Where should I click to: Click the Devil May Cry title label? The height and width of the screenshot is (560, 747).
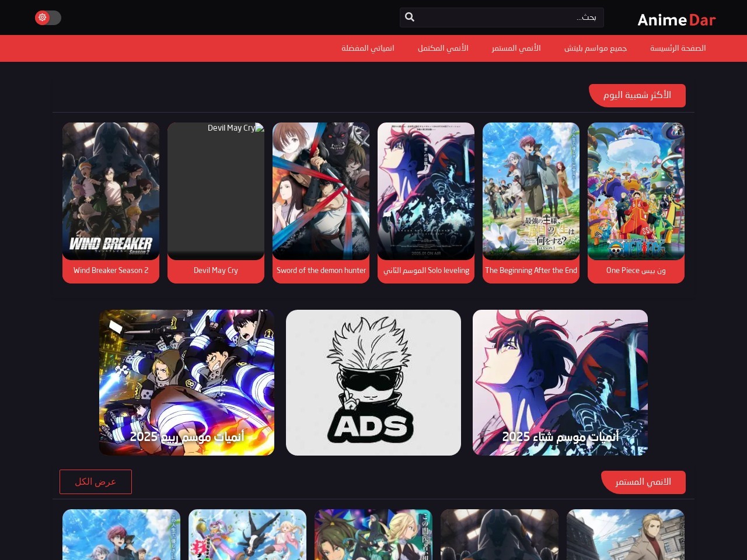pos(216,270)
